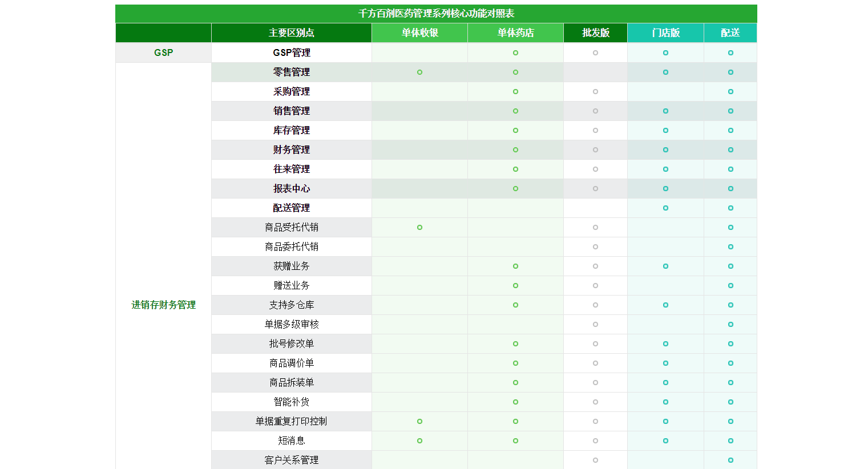
Task: Click the 单体药店 circle in 智能补货 row
Action: 515,402
